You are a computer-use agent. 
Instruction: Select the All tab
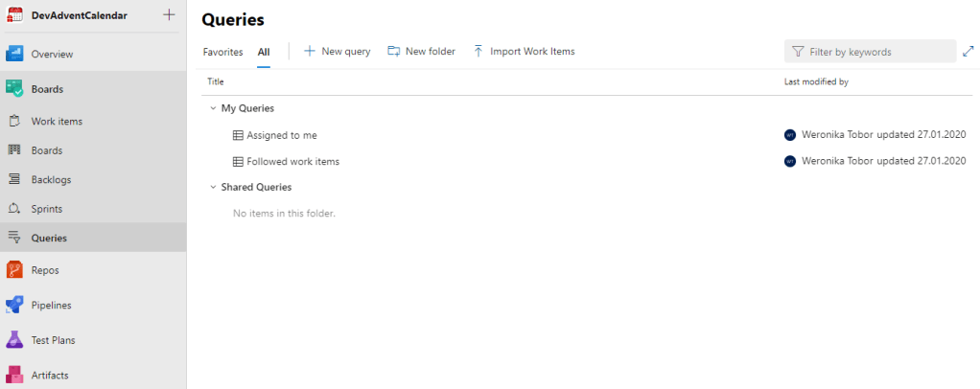click(x=264, y=52)
